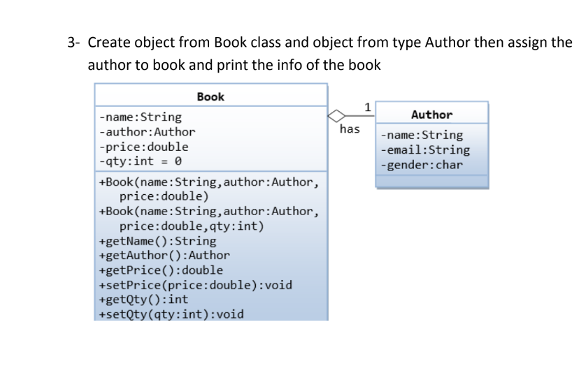Select the '-qty:int = 0' attribute line

141,161
